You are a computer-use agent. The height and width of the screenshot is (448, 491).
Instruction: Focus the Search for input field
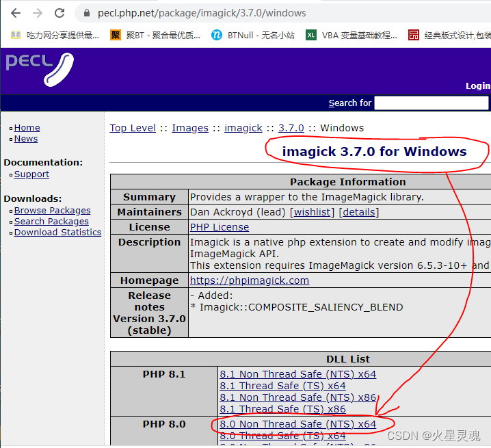(x=432, y=103)
